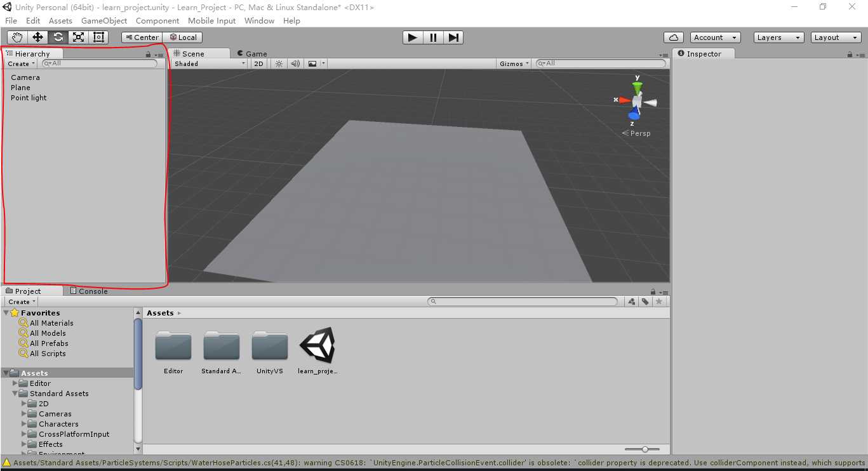
Task: Choose the Rect transform tool
Action: [98, 37]
